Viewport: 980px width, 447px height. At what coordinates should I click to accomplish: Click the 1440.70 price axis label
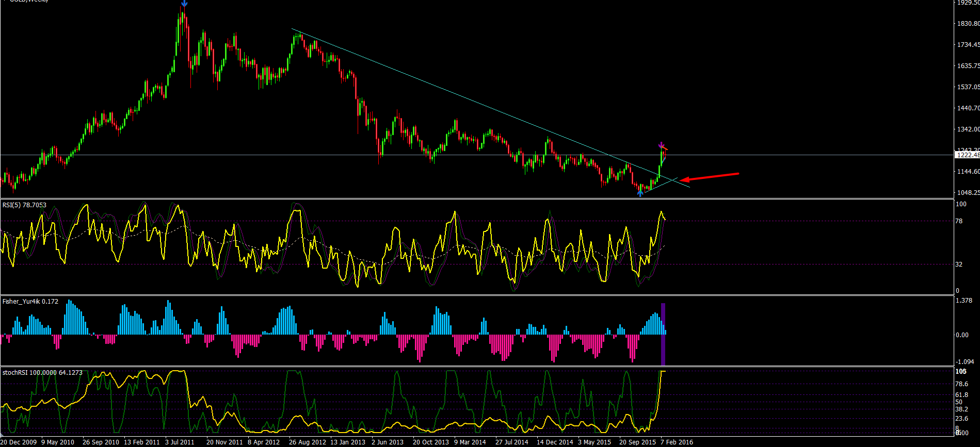968,108
